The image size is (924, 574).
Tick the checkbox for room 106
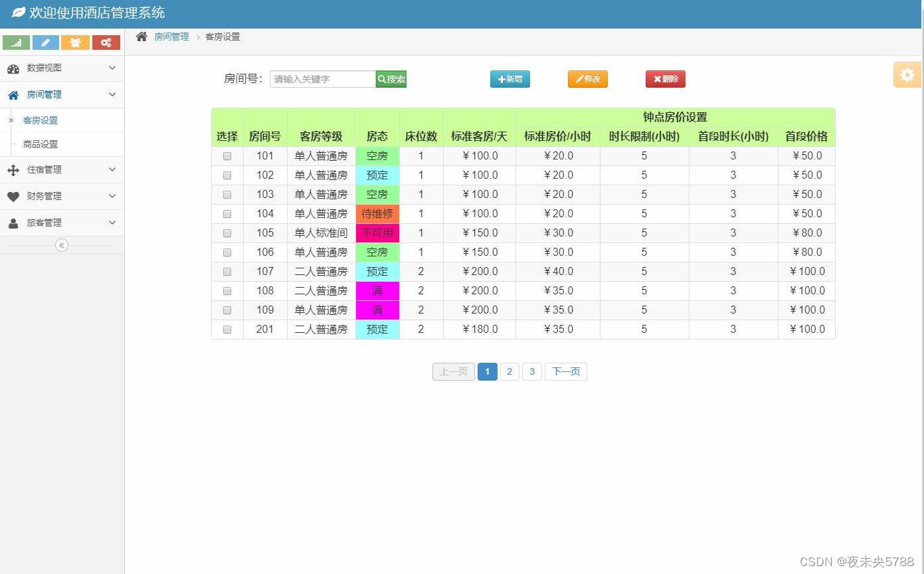pyautogui.click(x=227, y=252)
